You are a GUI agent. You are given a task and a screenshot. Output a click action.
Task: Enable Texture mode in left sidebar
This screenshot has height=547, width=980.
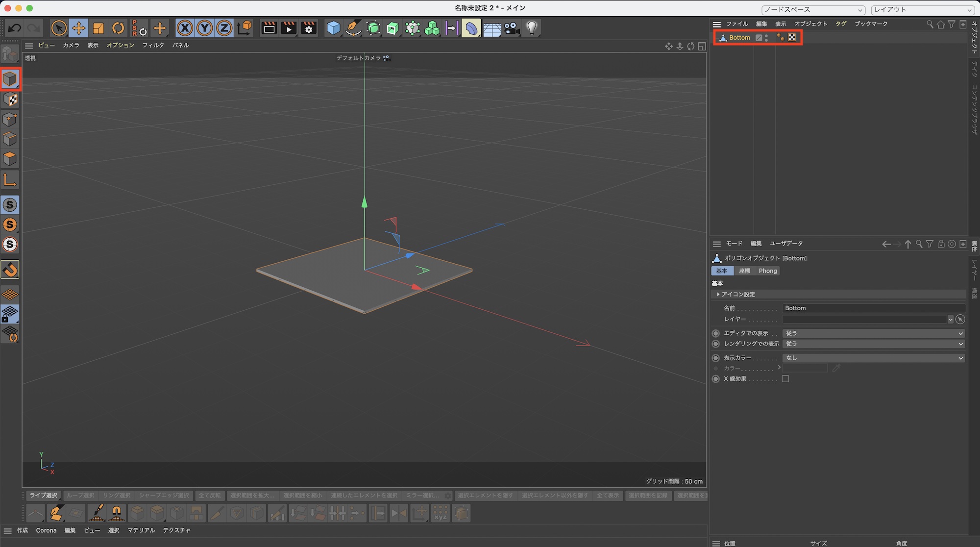click(x=10, y=99)
